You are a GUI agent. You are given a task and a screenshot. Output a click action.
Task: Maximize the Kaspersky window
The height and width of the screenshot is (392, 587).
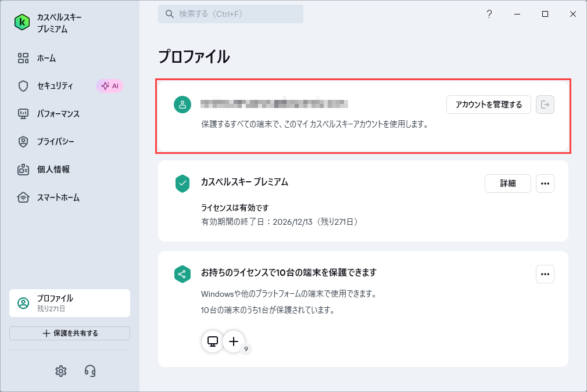click(545, 14)
